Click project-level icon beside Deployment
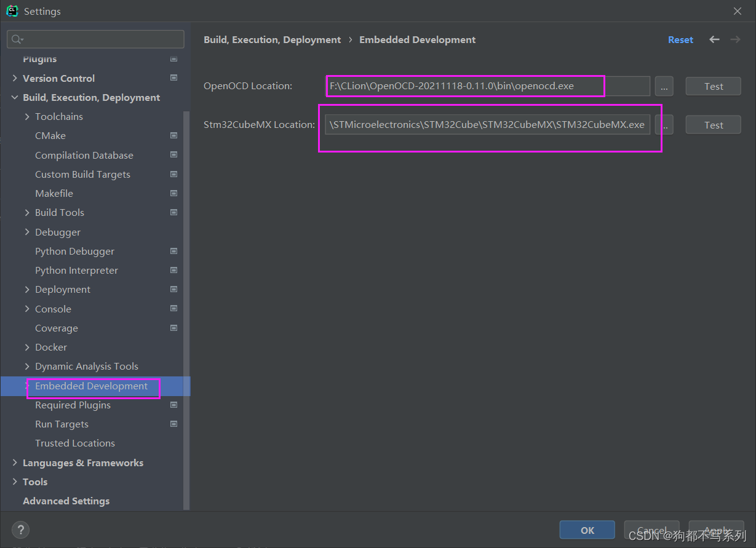Viewport: 756px width, 548px height. pyautogui.click(x=173, y=289)
